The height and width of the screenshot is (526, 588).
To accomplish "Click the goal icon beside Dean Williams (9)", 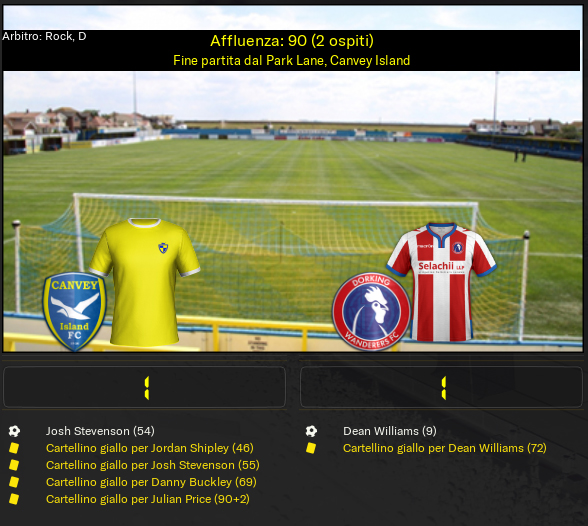I will tap(311, 431).
